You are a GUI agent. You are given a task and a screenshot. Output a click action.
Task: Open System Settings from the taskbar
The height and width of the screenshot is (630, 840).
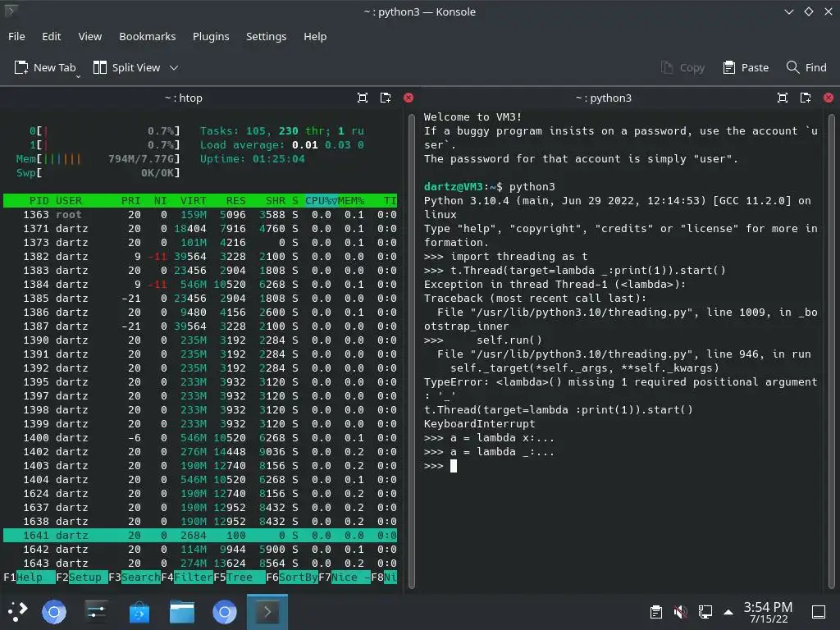pyautogui.click(x=97, y=612)
